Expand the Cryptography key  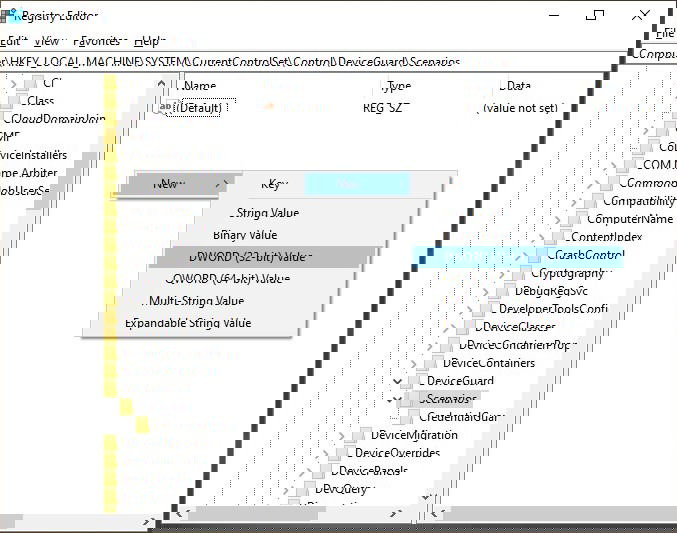pyautogui.click(x=502, y=274)
